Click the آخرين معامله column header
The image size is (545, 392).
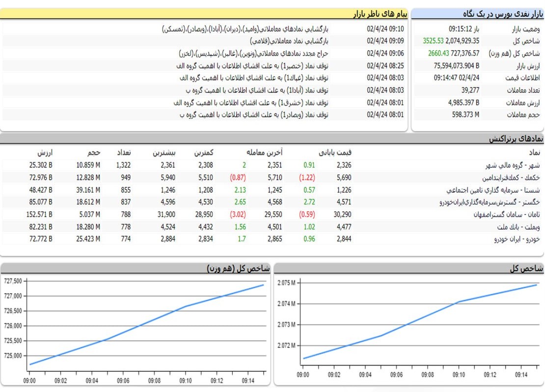[x=265, y=152]
